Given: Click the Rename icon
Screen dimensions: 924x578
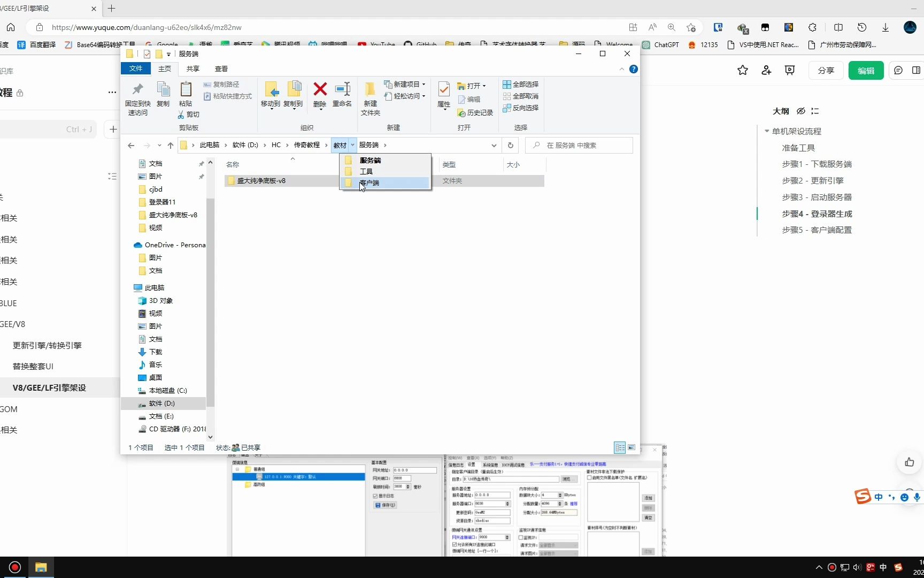Looking at the screenshot, I should pyautogui.click(x=342, y=89).
